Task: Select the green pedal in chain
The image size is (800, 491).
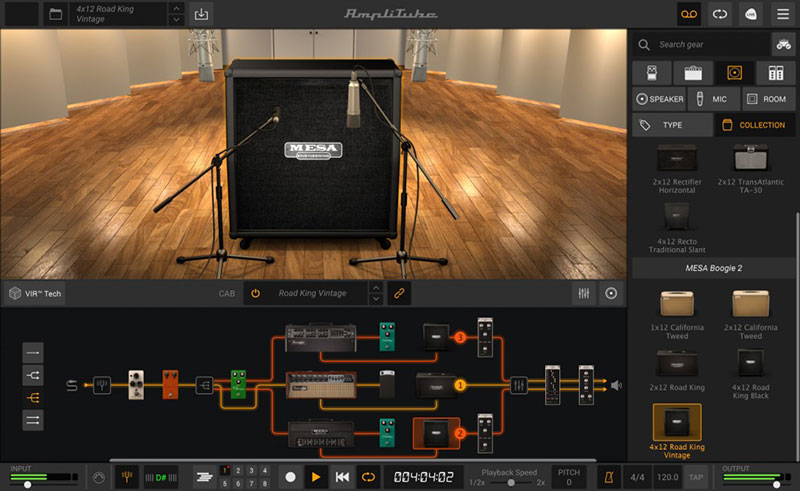Action: click(238, 384)
